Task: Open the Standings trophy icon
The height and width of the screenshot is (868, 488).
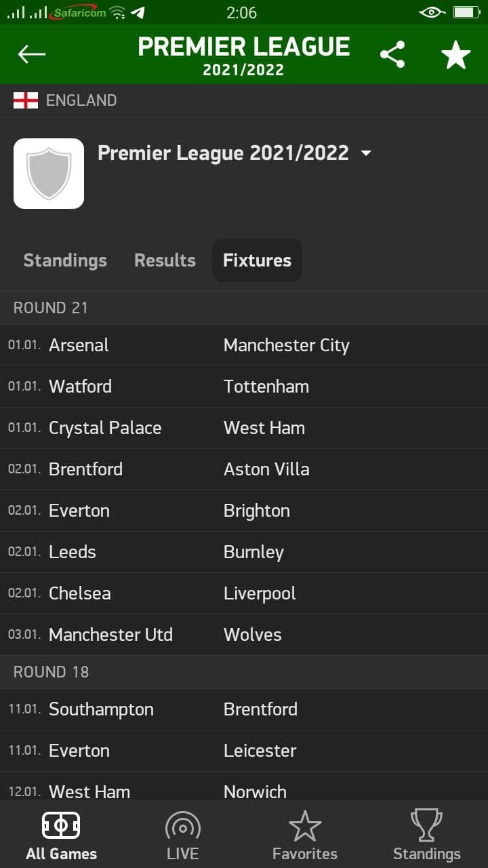Action: click(427, 825)
